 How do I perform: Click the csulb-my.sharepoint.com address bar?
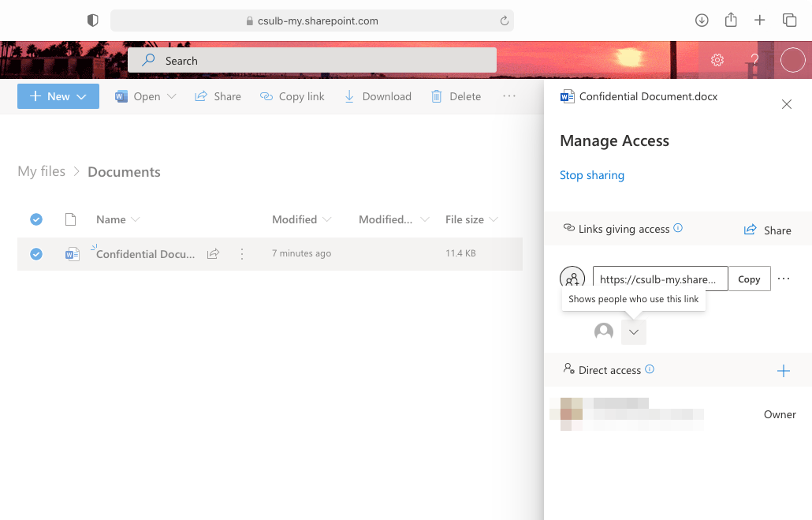pos(311,21)
